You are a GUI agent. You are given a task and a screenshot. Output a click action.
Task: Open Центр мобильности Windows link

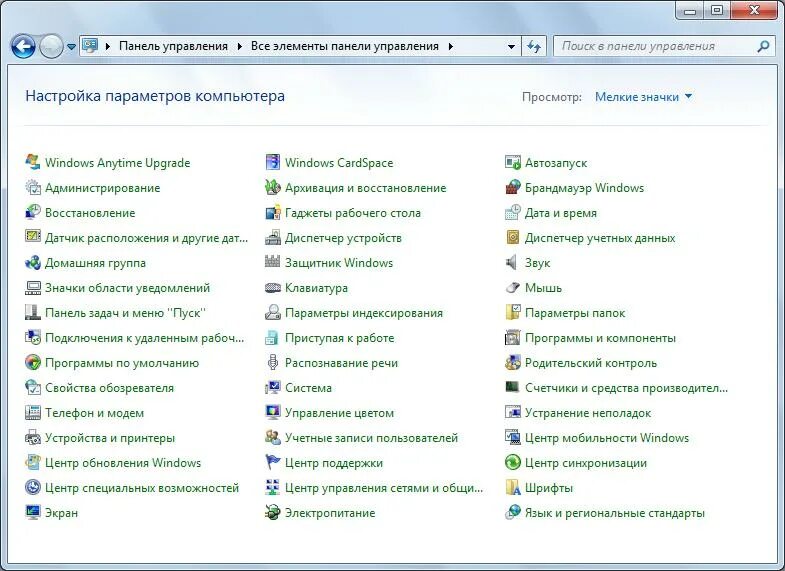(x=607, y=438)
